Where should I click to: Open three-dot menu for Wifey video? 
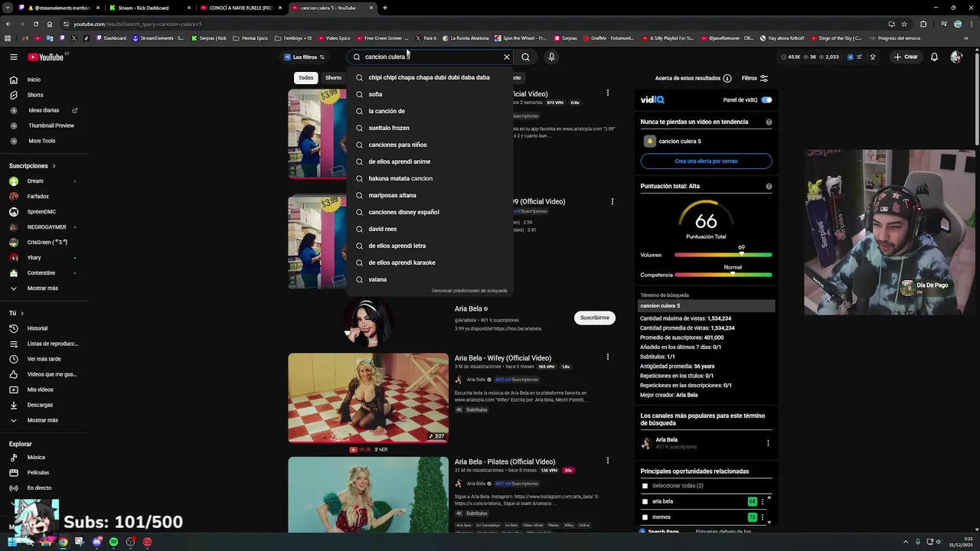pos(608,357)
